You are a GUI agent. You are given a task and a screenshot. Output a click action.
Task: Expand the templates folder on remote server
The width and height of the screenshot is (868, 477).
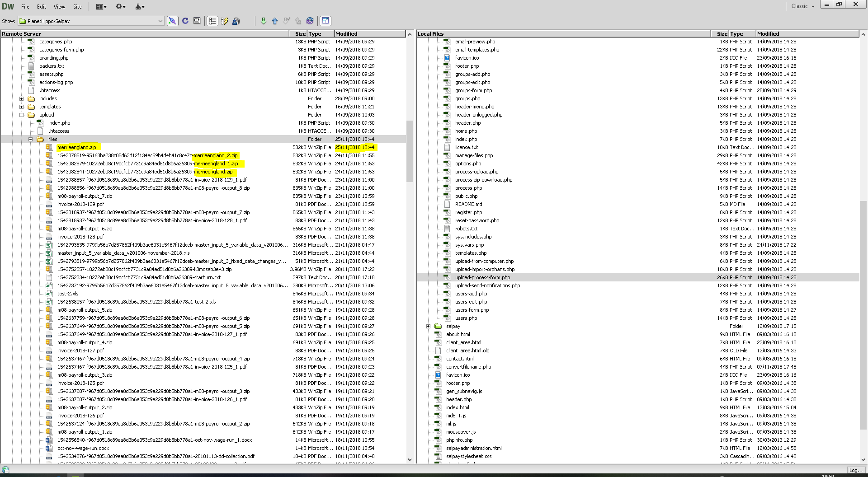tap(22, 107)
